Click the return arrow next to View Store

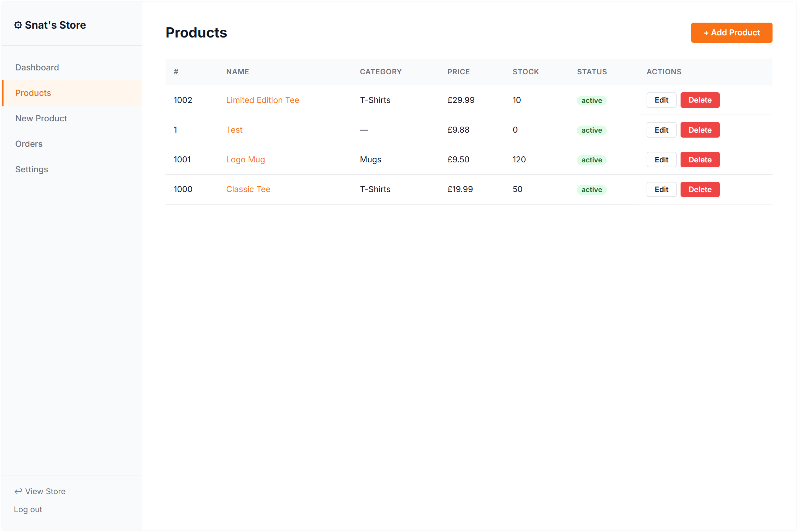(19, 491)
